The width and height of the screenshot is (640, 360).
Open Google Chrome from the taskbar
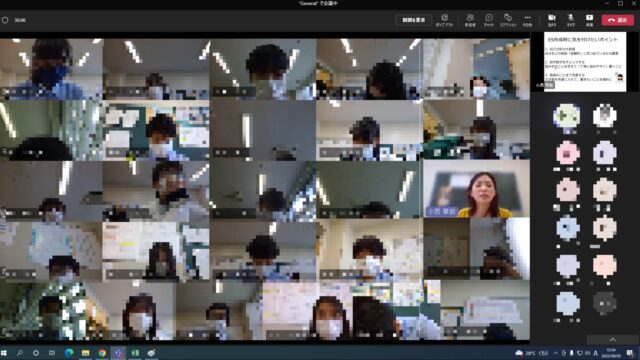click(102, 353)
